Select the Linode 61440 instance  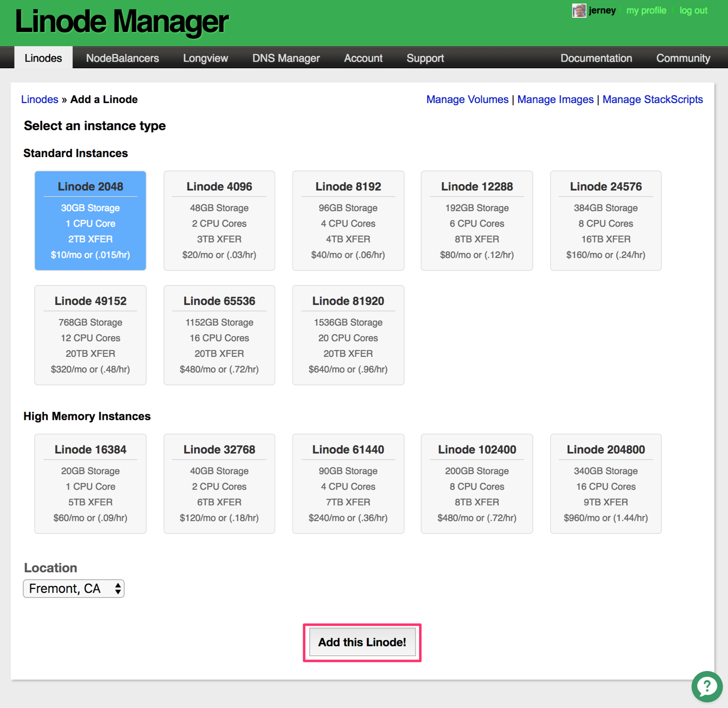(x=348, y=483)
